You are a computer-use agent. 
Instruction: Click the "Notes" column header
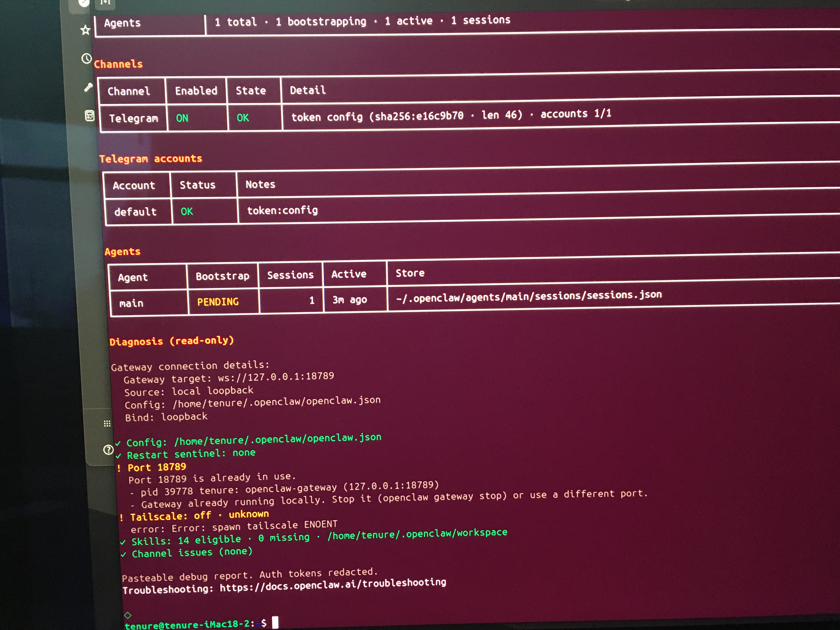pyautogui.click(x=260, y=185)
